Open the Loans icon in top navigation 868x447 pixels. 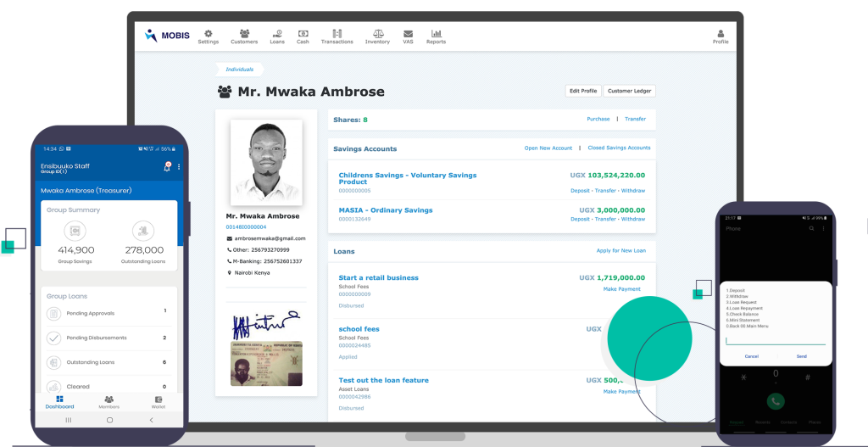[277, 33]
